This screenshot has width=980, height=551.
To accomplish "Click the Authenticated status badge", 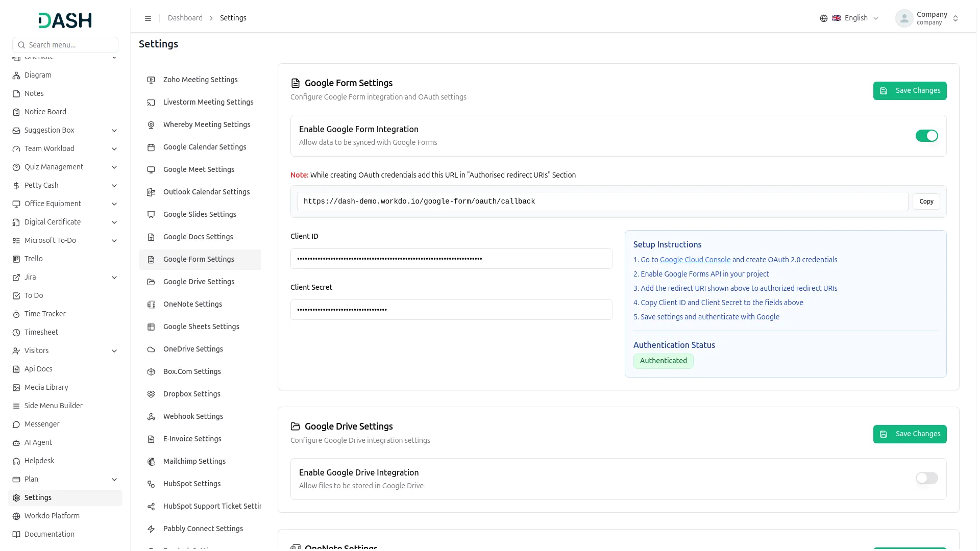I will coord(663,361).
